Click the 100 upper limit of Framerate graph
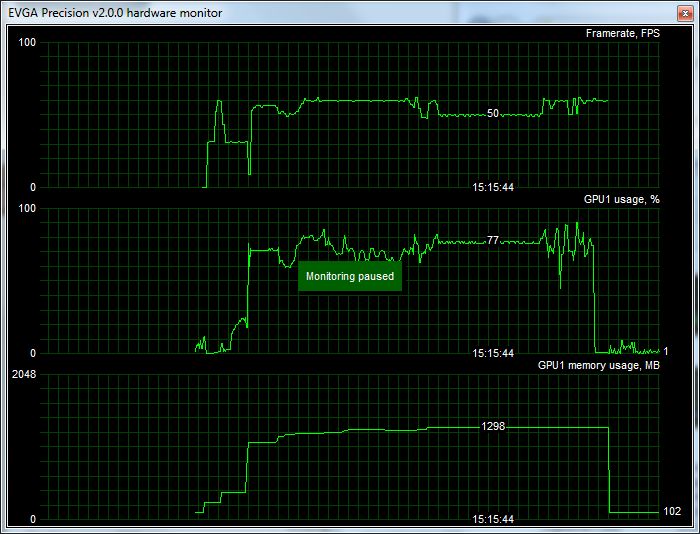Screen dimensions: 700x534 pos(27,42)
